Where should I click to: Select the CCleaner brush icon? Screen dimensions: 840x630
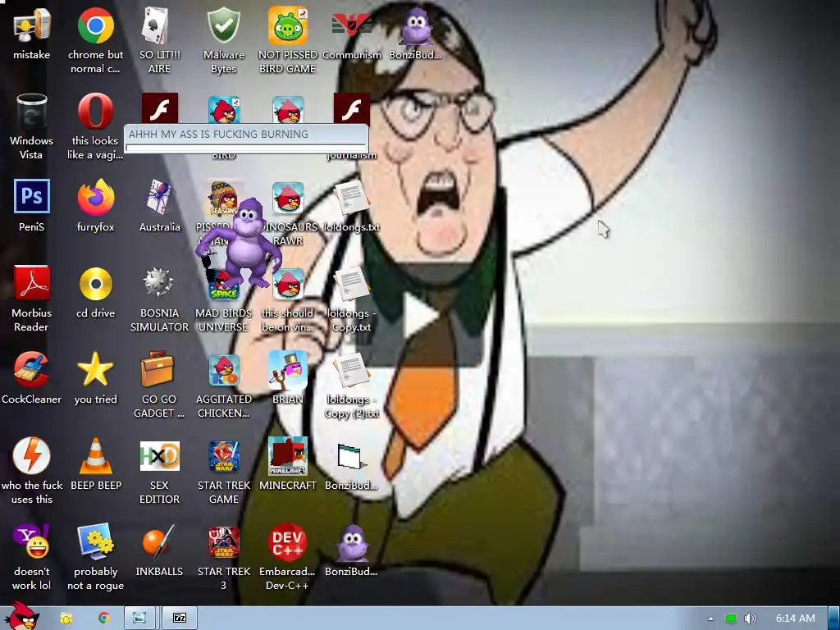(x=31, y=370)
